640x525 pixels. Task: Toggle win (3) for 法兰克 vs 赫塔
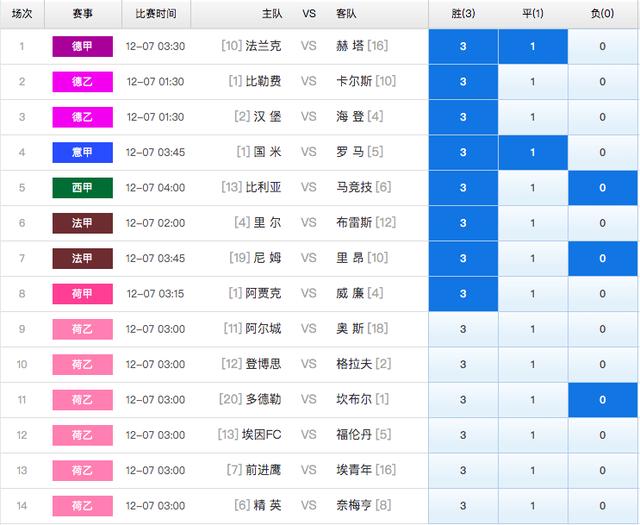[463, 47]
